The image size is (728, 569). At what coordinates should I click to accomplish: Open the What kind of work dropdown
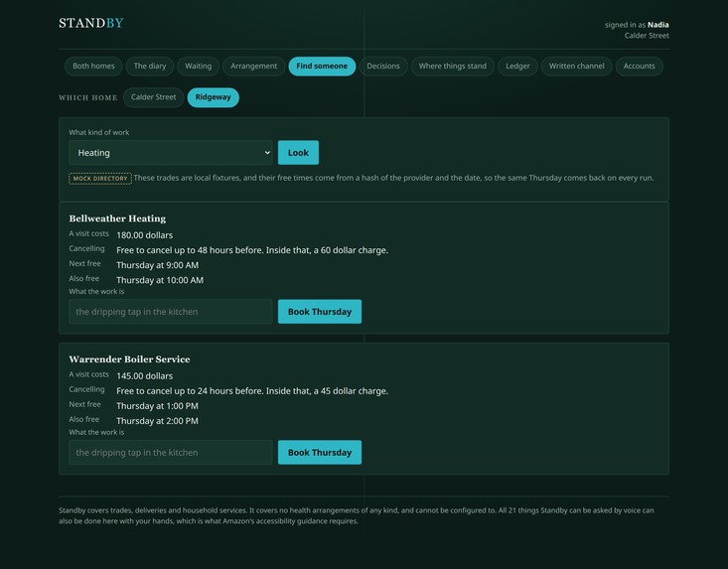(x=171, y=153)
